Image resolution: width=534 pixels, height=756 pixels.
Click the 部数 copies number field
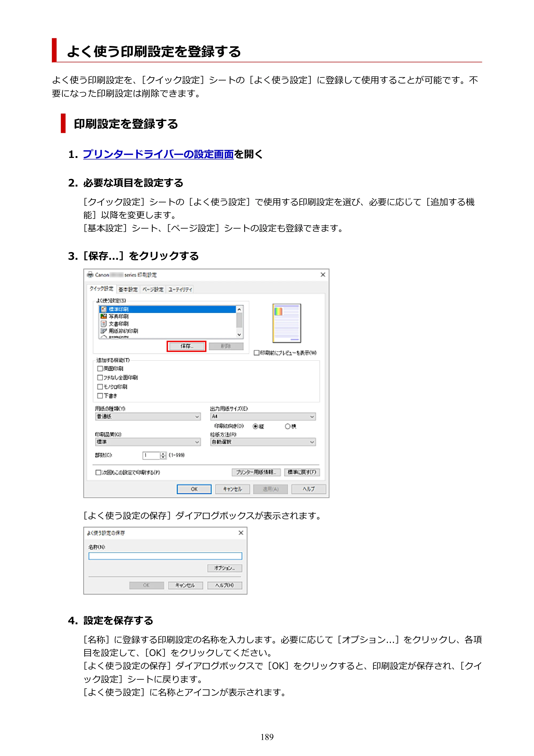click(x=151, y=455)
